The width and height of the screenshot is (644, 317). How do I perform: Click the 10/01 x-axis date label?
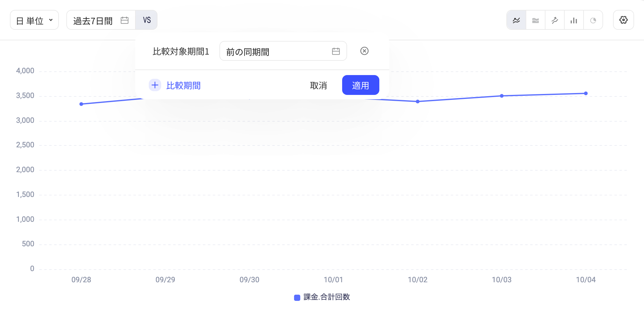(x=333, y=280)
